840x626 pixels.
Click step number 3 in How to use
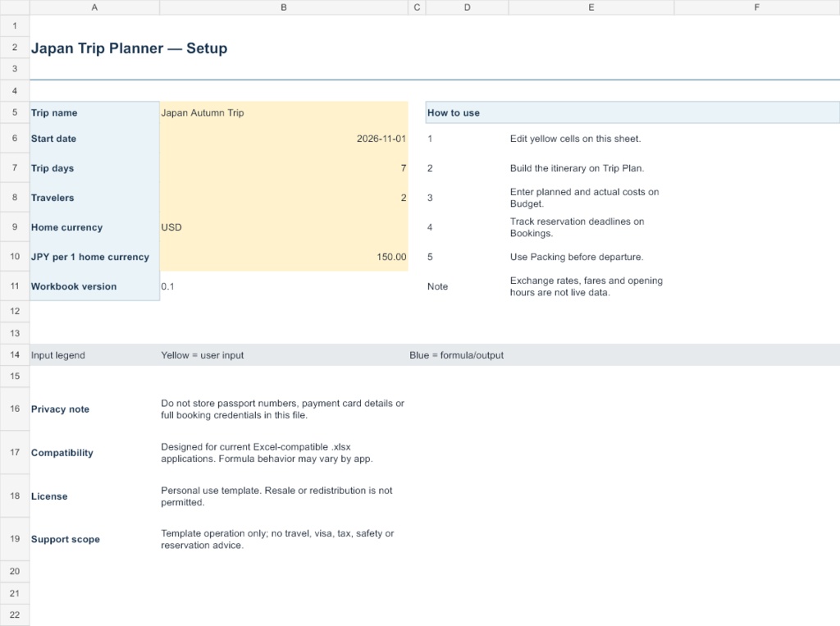point(467,197)
